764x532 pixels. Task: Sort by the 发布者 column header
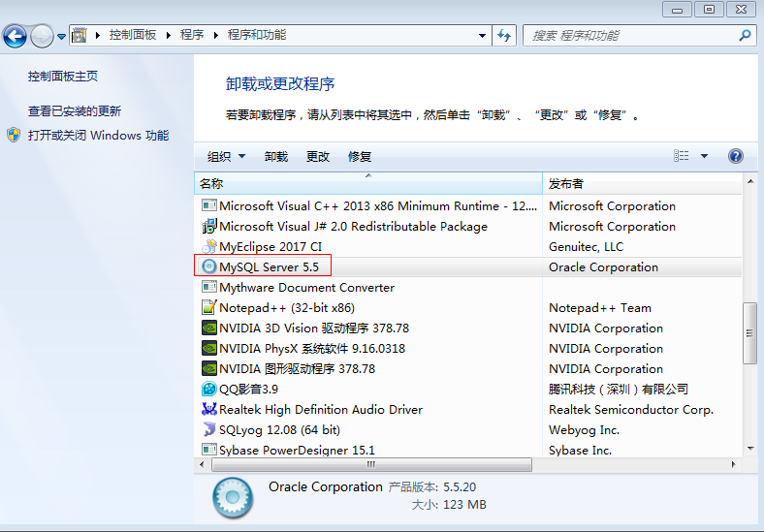(642, 184)
